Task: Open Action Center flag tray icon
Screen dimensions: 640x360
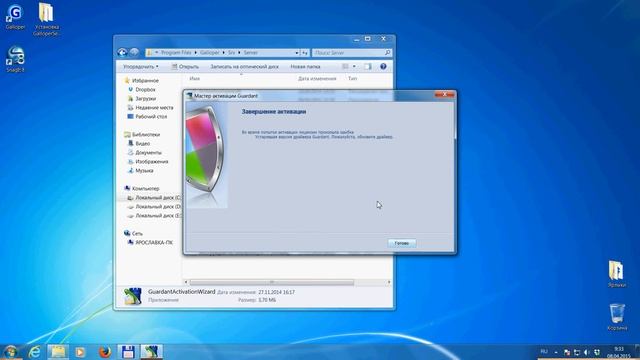Action: point(567,352)
